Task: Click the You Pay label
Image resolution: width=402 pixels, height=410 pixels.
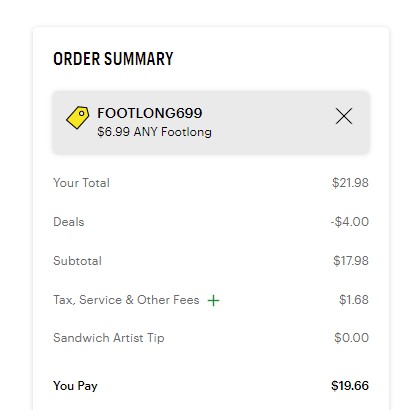Action: click(75, 386)
